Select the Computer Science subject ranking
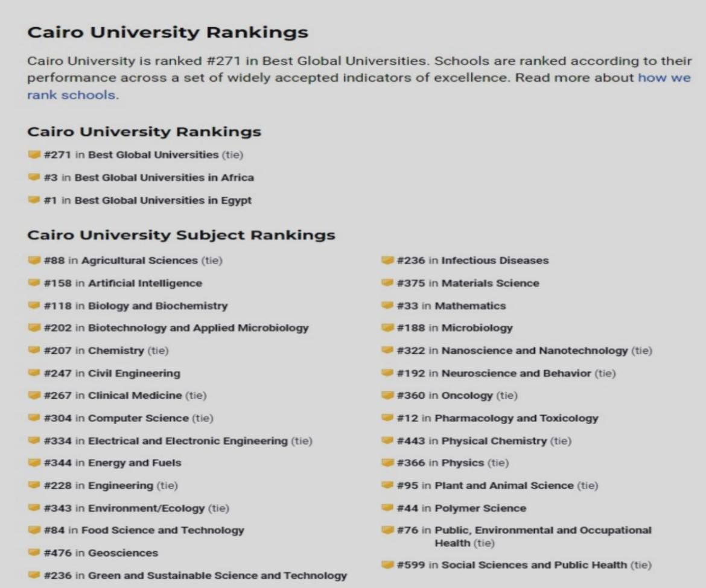This screenshot has width=706, height=588. (138, 418)
